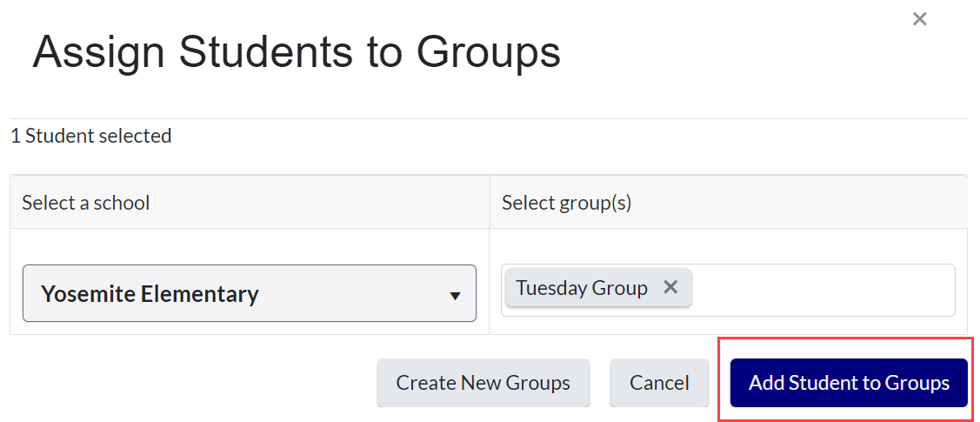Click the "Select a school" column header
The height and width of the screenshot is (422, 980).
(86, 203)
